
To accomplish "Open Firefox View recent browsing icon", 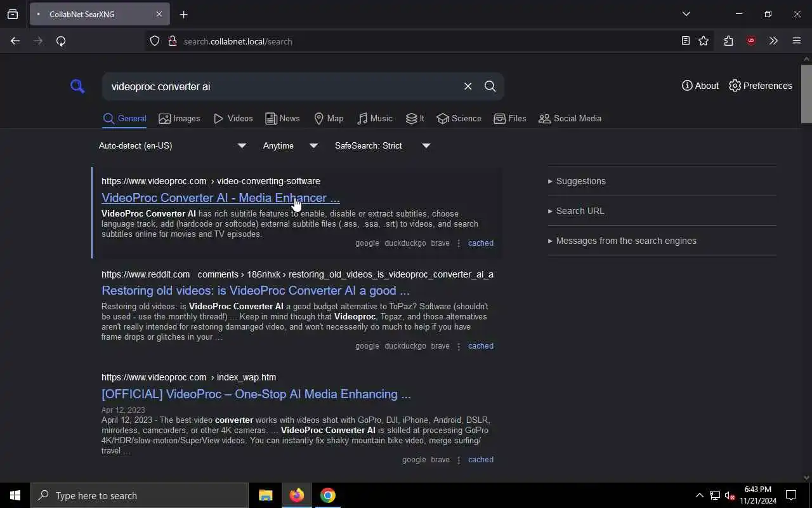I will pos(13,14).
